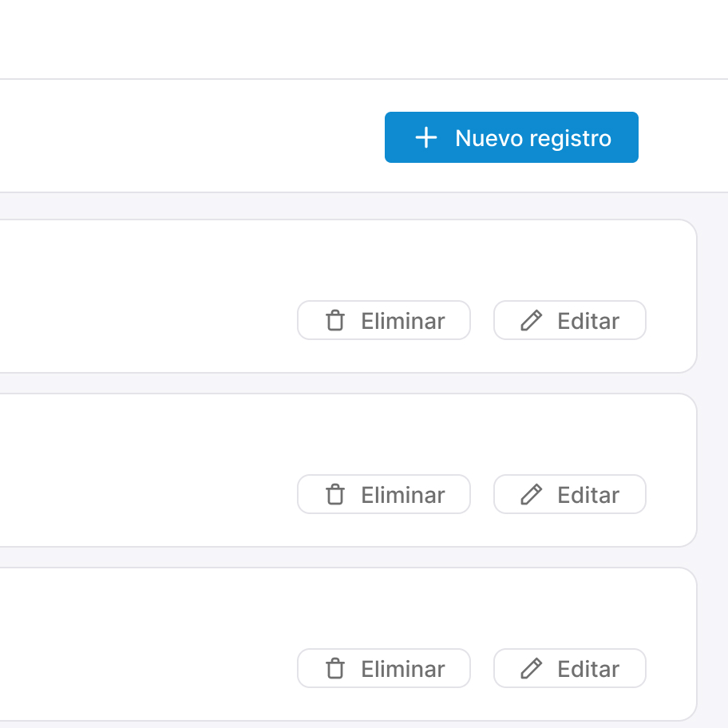The width and height of the screenshot is (728, 728).
Task: Delete the first record using Eliminar
Action: [x=384, y=320]
